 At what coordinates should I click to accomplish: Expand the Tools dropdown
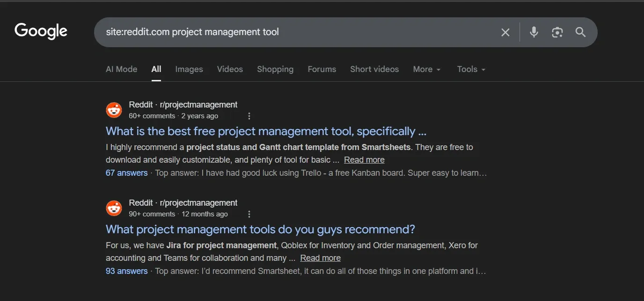[x=471, y=69]
